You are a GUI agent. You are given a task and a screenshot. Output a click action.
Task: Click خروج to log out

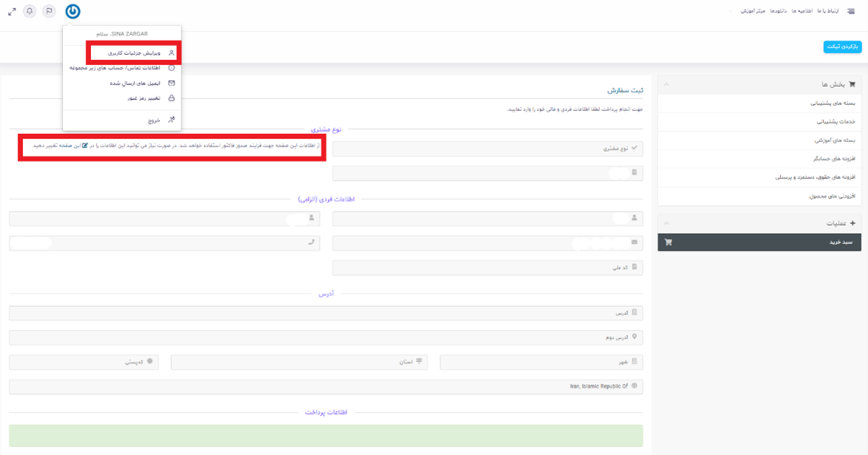153,120
